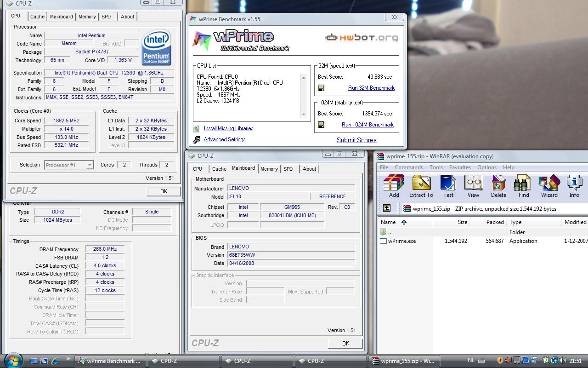
Task: Click OK in the mainboard CPU-Z window
Action: point(345,343)
